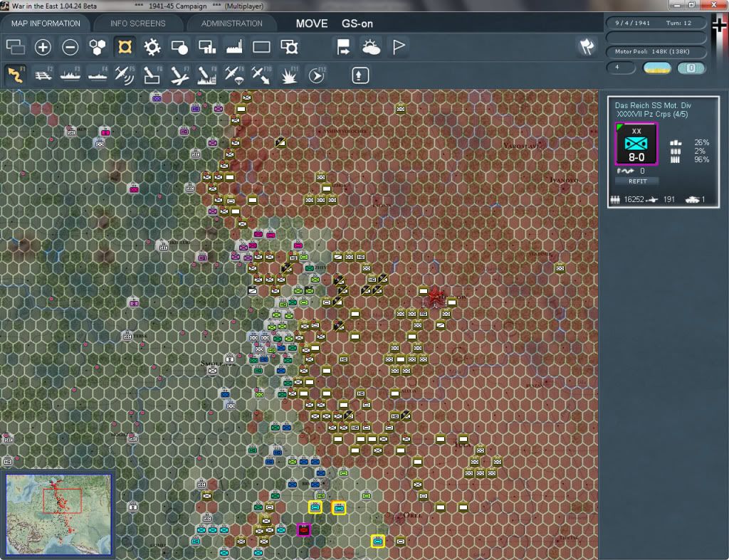Toggle the bar chart map overlay icon
The image size is (729, 560).
(x=207, y=47)
